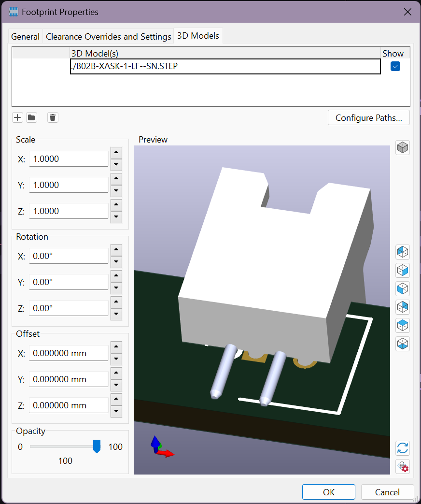421x504 pixels.
Task: Increase Offset Z value
Action: (x=116, y=399)
